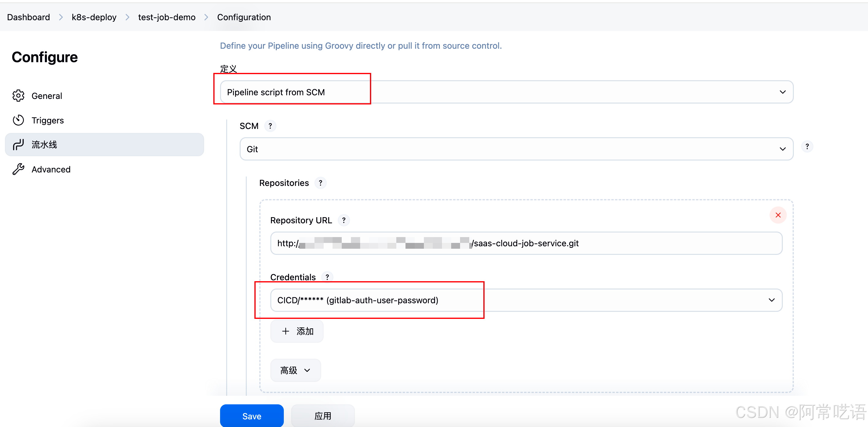
Task: Click the Triggers clock icon
Action: [x=18, y=120]
